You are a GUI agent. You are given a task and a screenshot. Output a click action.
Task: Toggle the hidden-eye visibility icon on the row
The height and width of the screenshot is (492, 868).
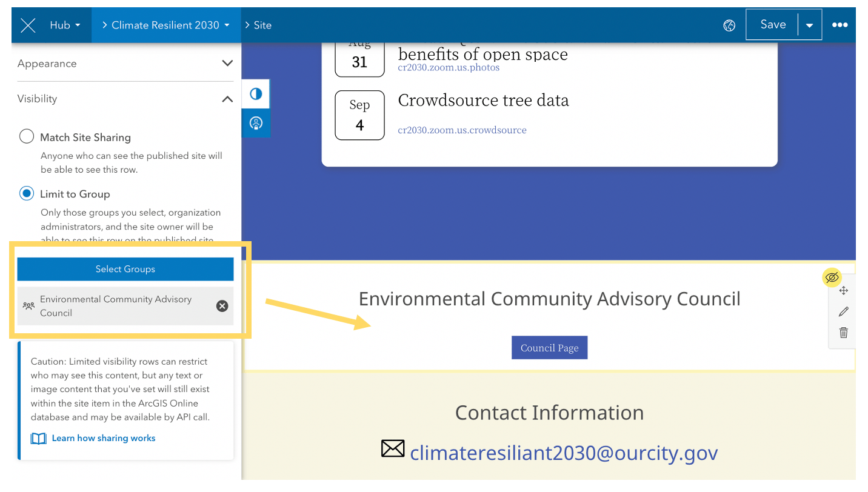tap(832, 278)
